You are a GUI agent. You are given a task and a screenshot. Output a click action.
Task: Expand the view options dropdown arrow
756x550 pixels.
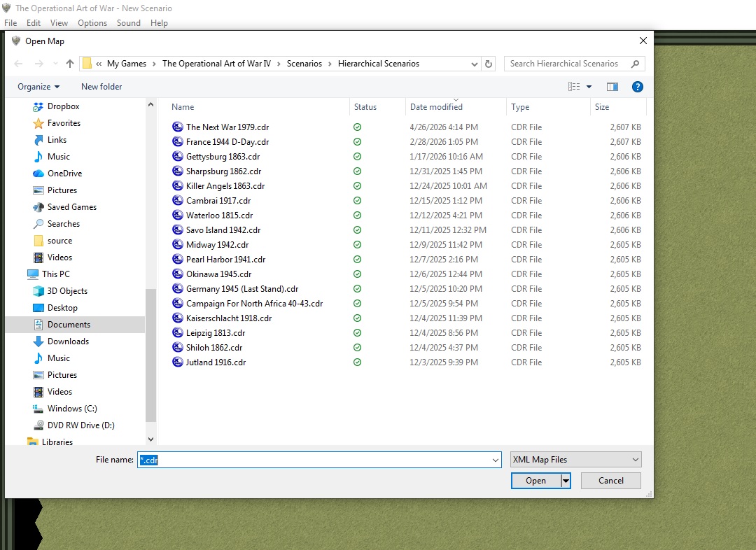pyautogui.click(x=589, y=87)
